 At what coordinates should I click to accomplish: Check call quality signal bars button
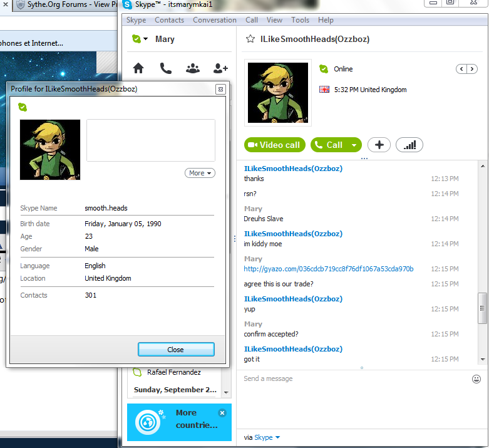pos(409,145)
